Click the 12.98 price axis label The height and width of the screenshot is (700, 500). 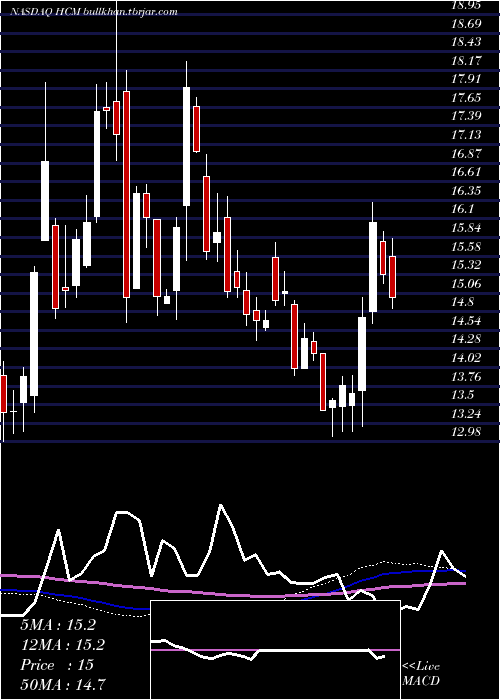[466, 432]
